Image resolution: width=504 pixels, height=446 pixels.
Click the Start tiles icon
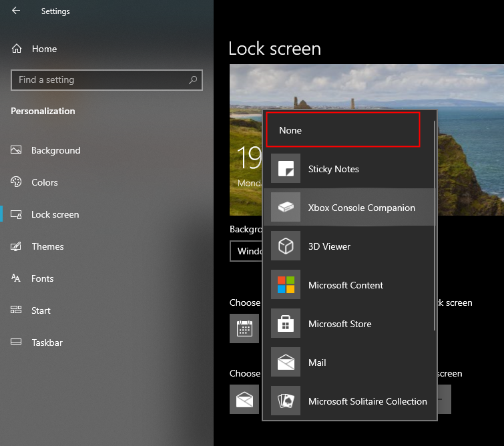[x=16, y=310]
